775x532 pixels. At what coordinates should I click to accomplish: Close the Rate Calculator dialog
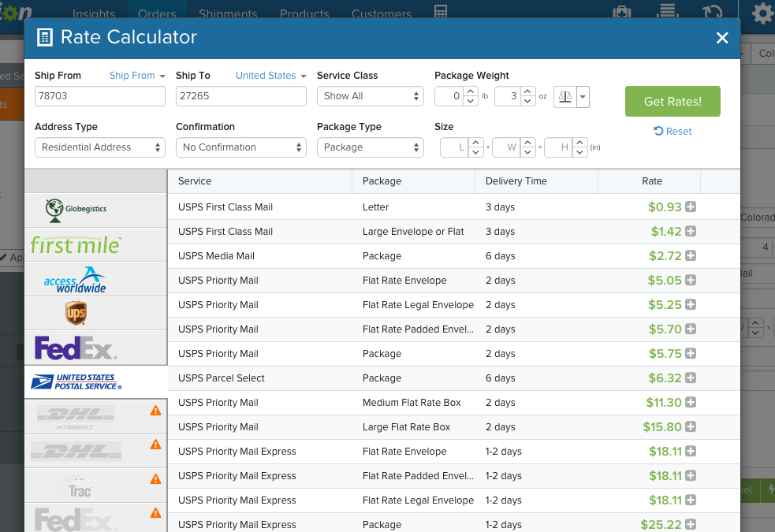click(721, 38)
